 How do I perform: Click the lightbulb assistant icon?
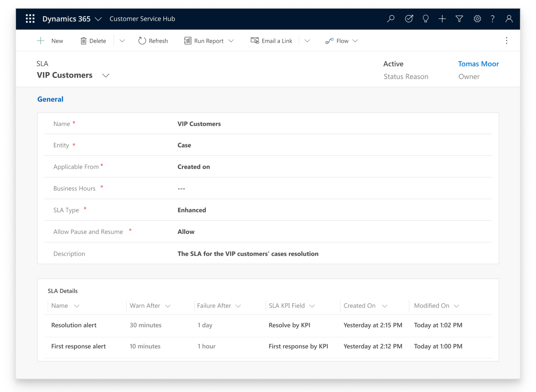[x=425, y=19]
